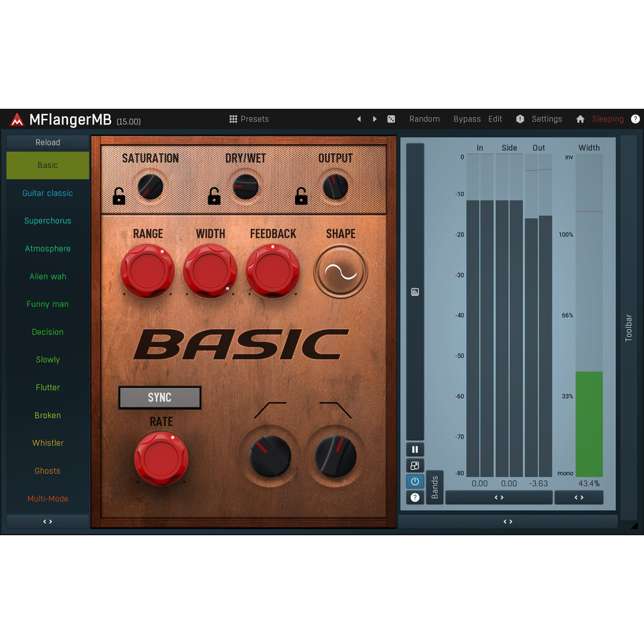Click the MFlangerMB logo icon
Image resolution: width=644 pixels, height=644 pixels.
17,119
